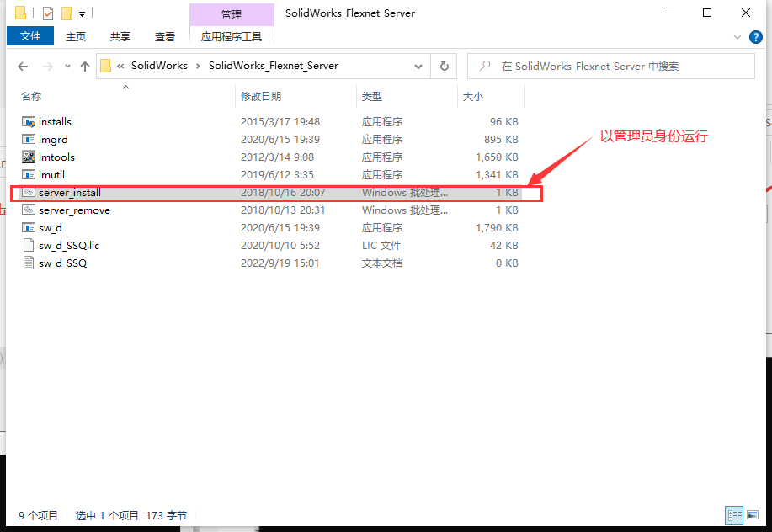Click the 1,650 KB size cell
This screenshot has height=532, width=772.
(x=497, y=157)
